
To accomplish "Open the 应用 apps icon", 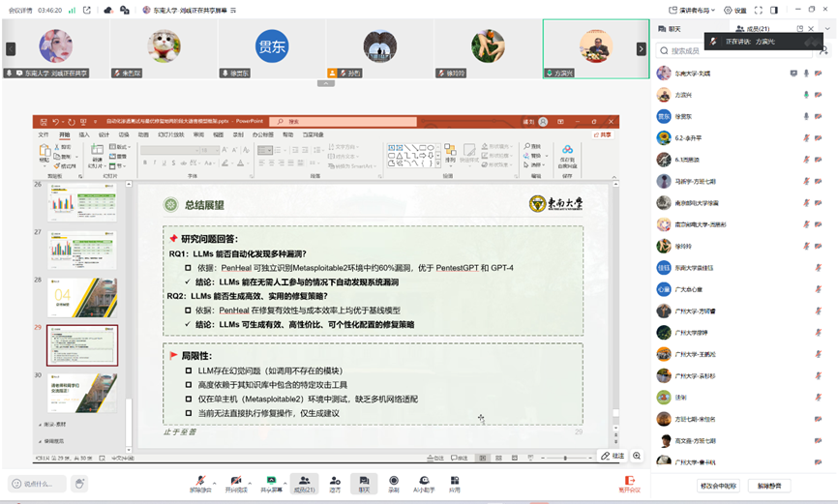I will coord(454,481).
